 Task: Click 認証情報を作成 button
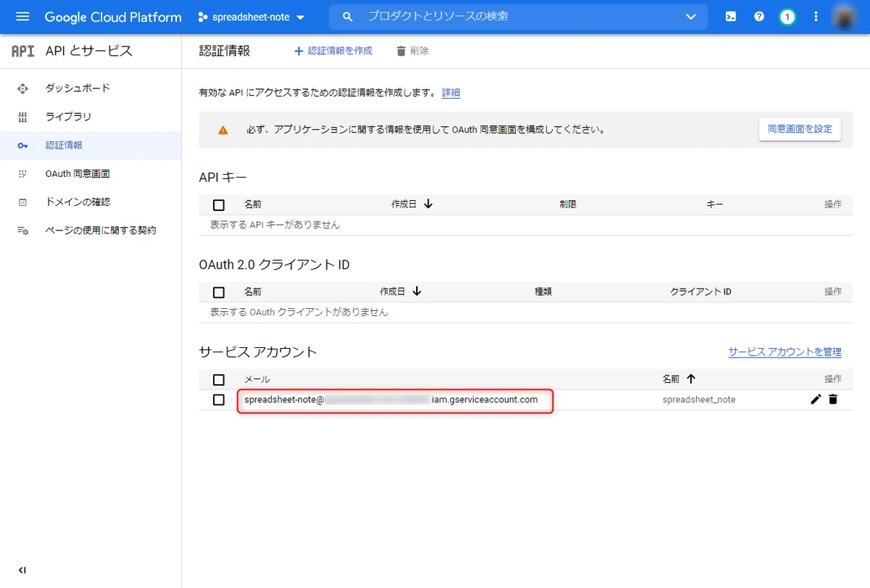pos(333,51)
